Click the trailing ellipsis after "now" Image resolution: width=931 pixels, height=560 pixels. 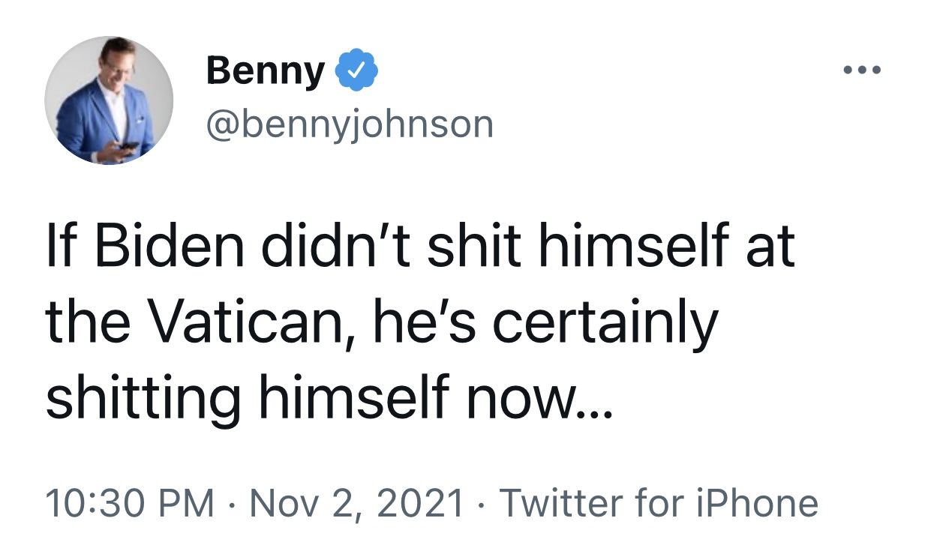click(595, 409)
